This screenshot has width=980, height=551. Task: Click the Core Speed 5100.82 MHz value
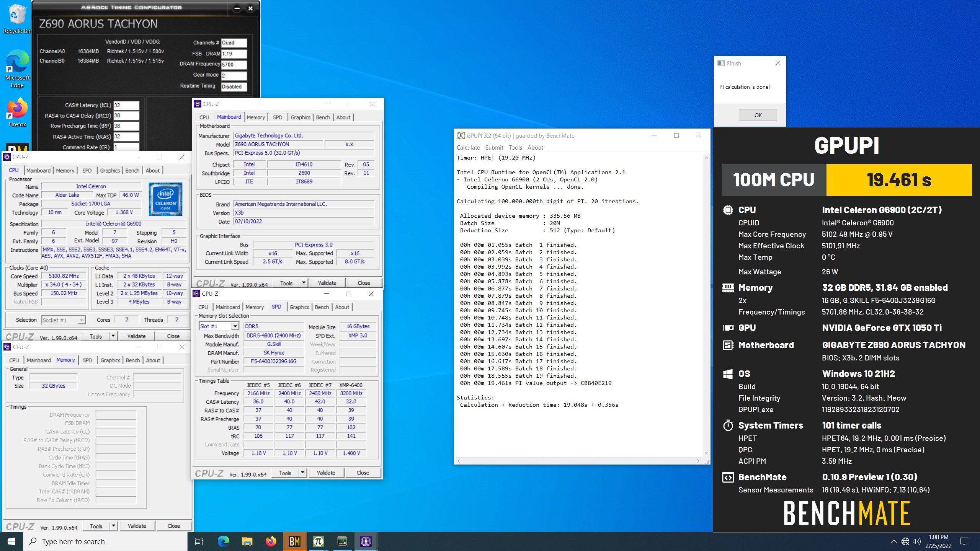pos(64,276)
